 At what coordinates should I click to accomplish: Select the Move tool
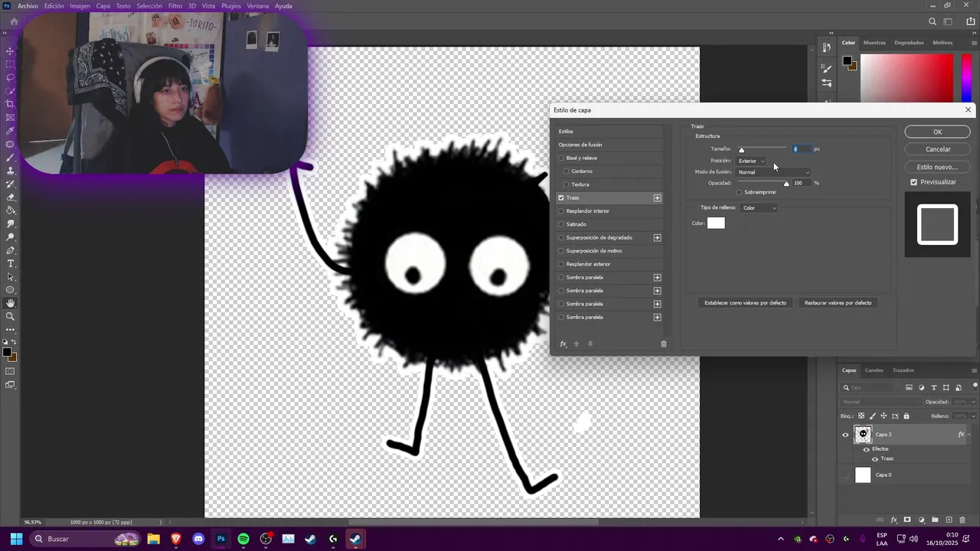[10, 51]
